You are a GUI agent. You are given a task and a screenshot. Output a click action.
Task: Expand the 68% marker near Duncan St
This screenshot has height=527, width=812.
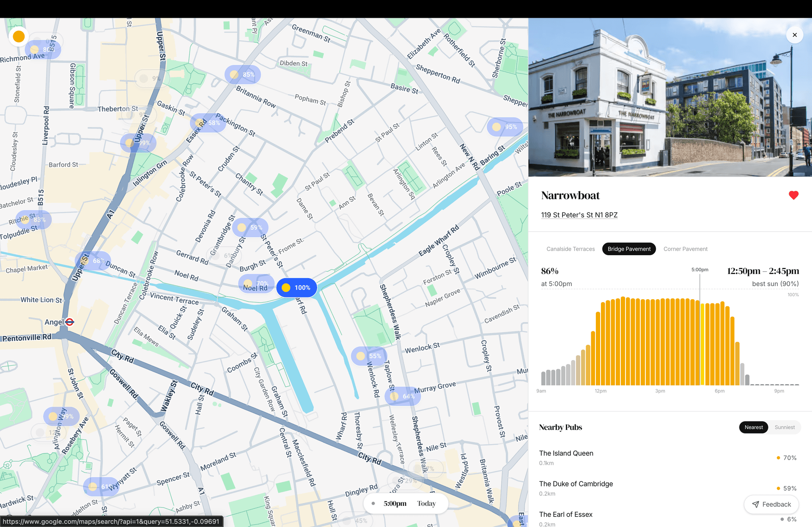pos(93,260)
